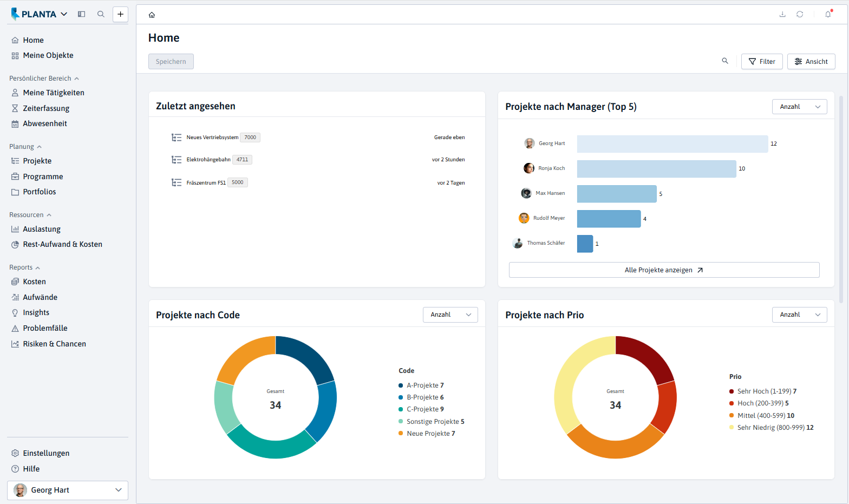Click the Mittel (400-599) legend entry
The width and height of the screenshot is (849, 504).
click(762, 416)
